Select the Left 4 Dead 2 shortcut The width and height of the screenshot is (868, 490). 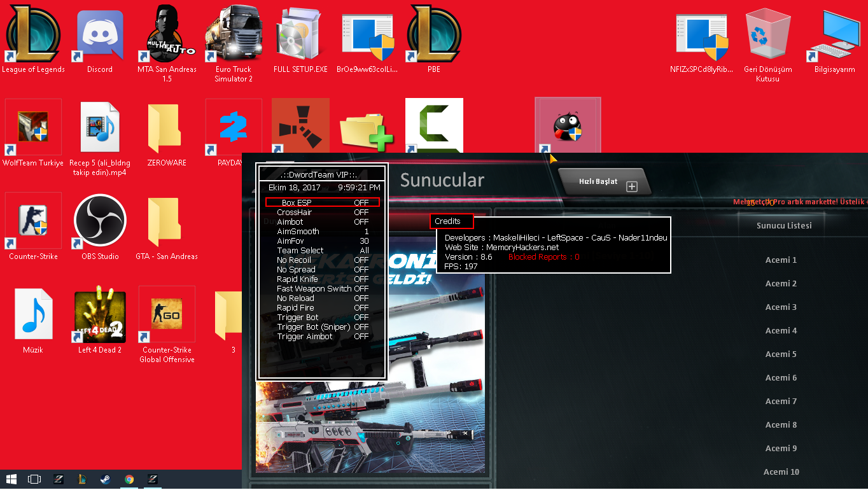pyautogui.click(x=100, y=320)
